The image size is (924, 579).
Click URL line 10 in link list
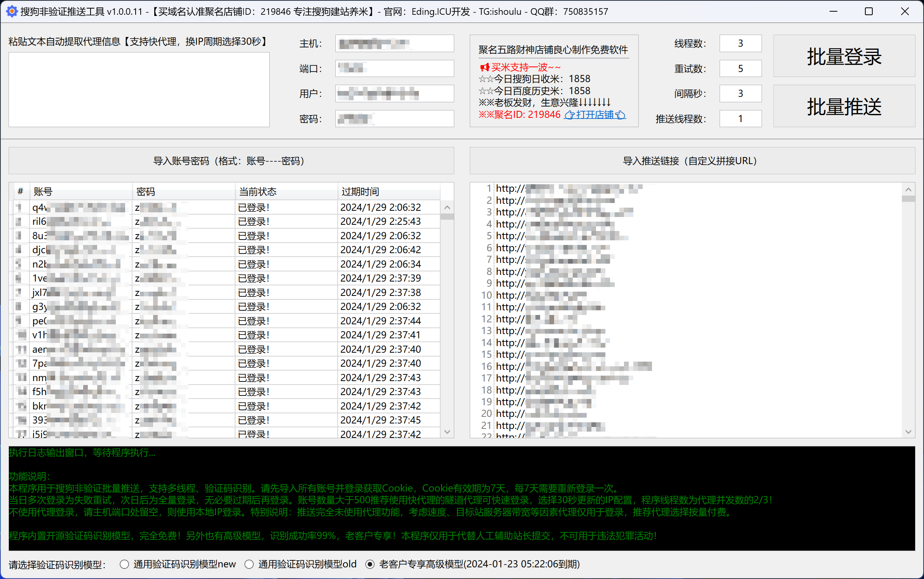click(x=541, y=295)
